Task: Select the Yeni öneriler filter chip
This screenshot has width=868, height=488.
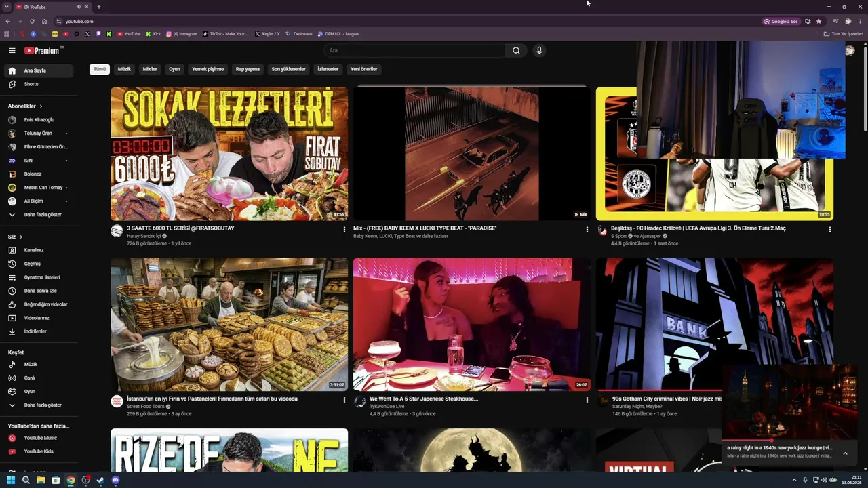Action: (364, 69)
